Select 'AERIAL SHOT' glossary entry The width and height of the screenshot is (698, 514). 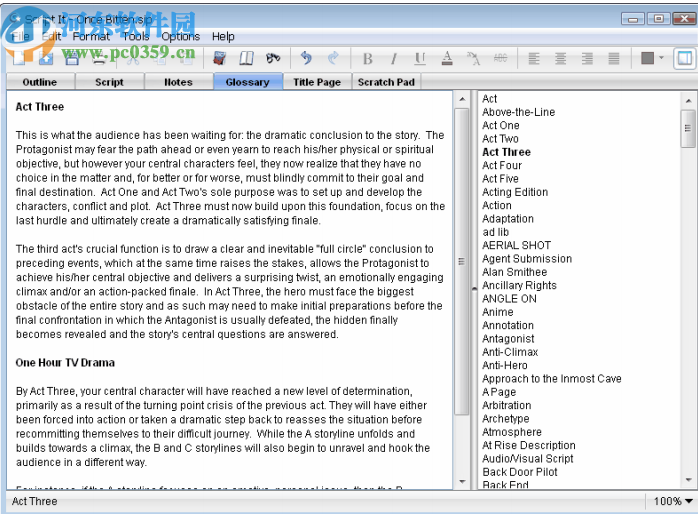(x=517, y=246)
